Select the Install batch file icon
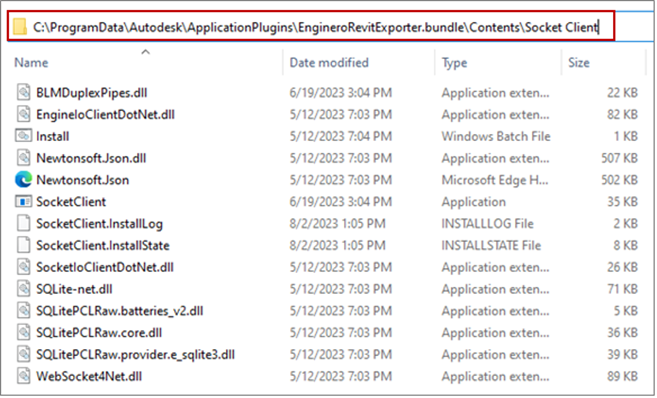657x398 pixels. click(23, 136)
